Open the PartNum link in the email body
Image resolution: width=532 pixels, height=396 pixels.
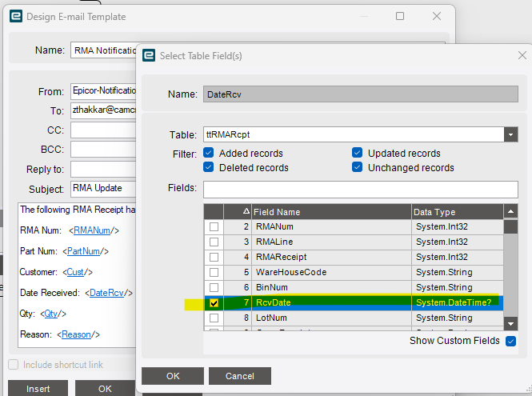[83, 251]
